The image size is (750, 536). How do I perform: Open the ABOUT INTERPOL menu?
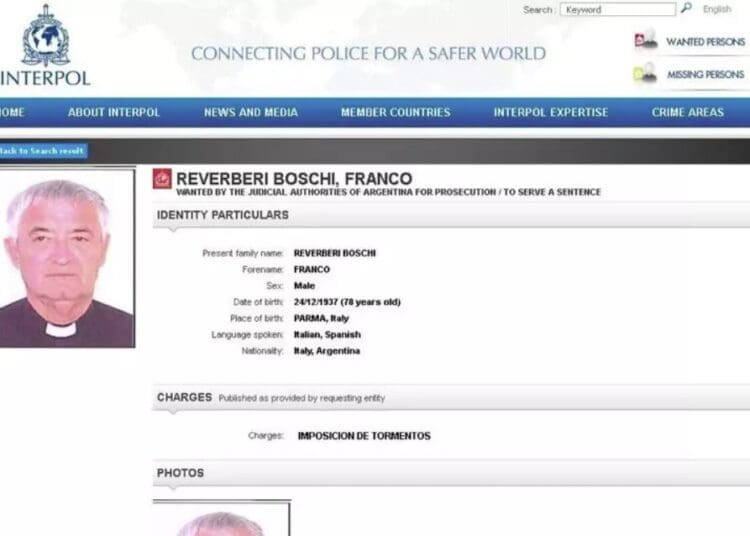[113, 112]
